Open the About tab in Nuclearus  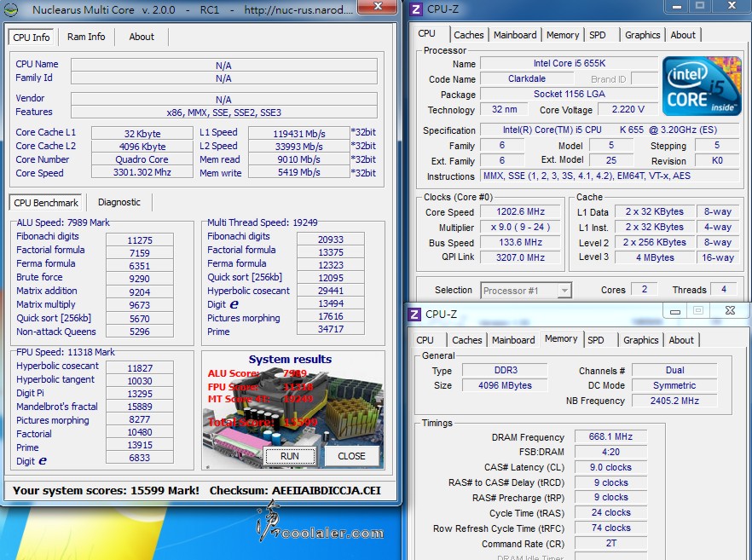click(142, 37)
